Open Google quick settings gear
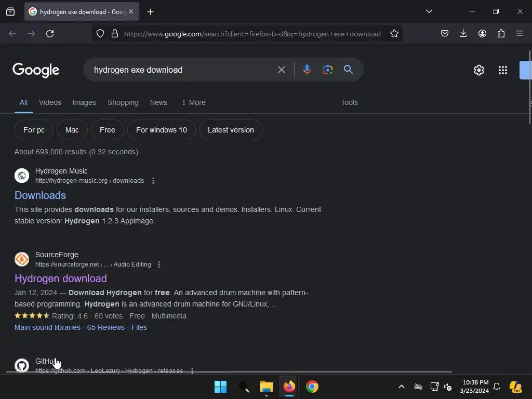The height and width of the screenshot is (399, 532). pos(478,70)
